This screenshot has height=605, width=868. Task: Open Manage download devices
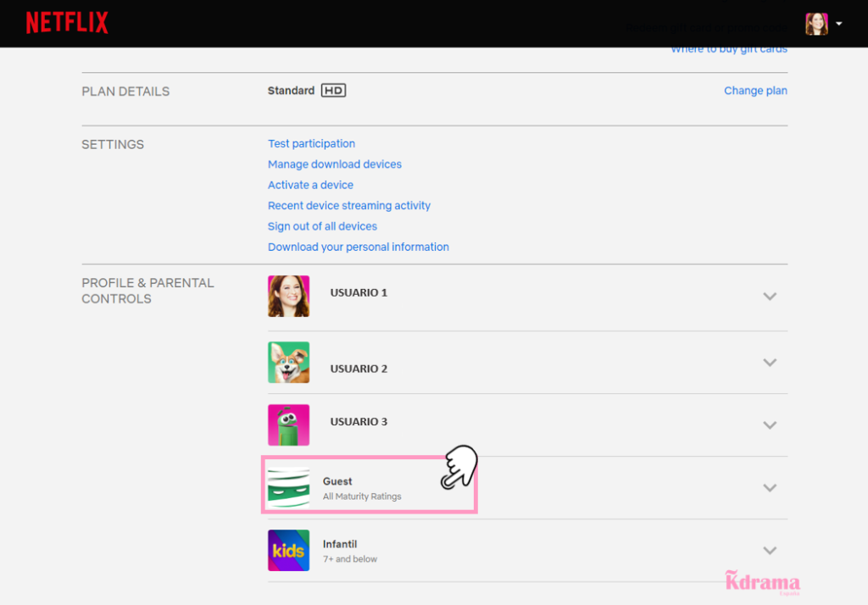[x=335, y=164]
